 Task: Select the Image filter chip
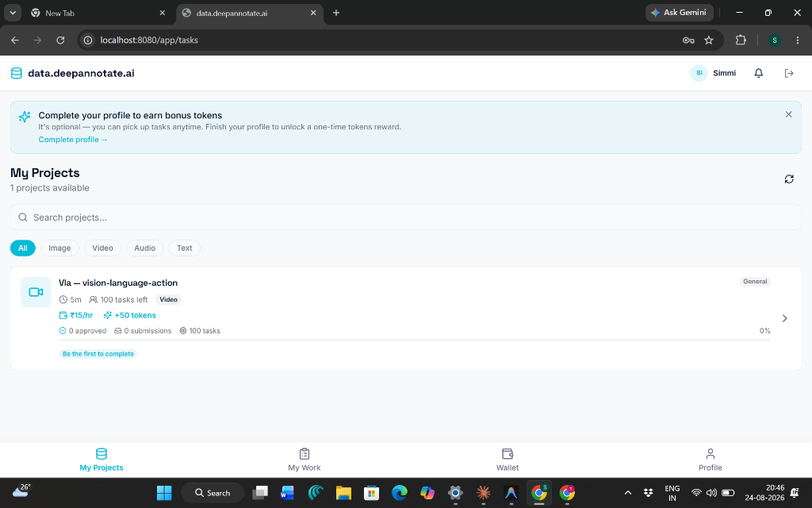59,248
